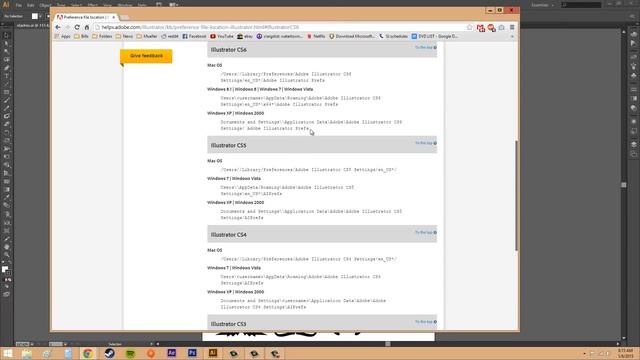Select the Pencil tool
Viewport: 640px width, 360px height.
[x=7, y=109]
